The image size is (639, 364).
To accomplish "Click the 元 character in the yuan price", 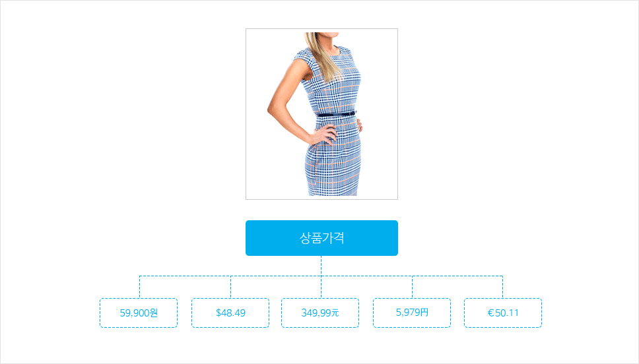I will (x=335, y=313).
